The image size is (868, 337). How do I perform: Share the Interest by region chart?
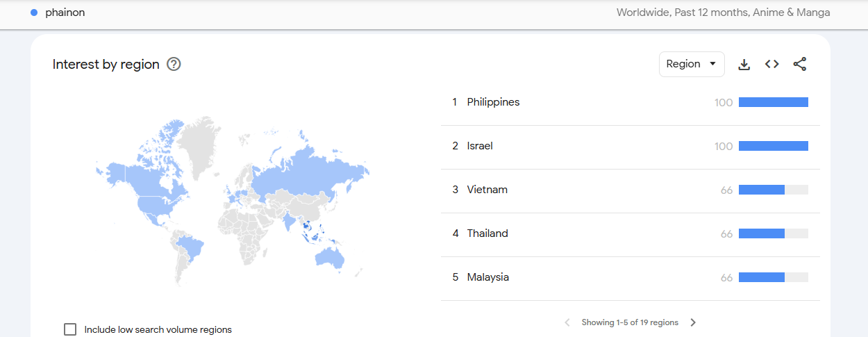[800, 64]
